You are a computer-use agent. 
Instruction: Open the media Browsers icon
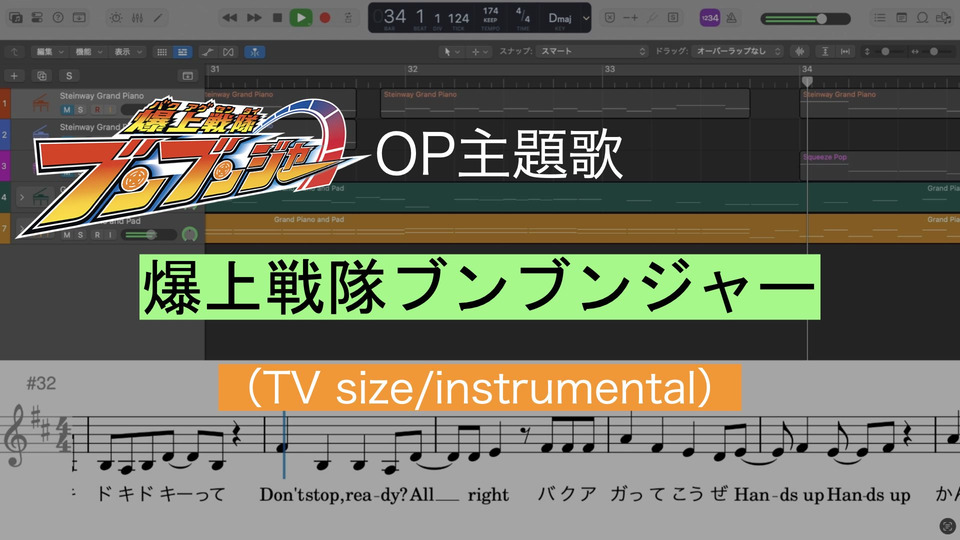tap(943, 18)
